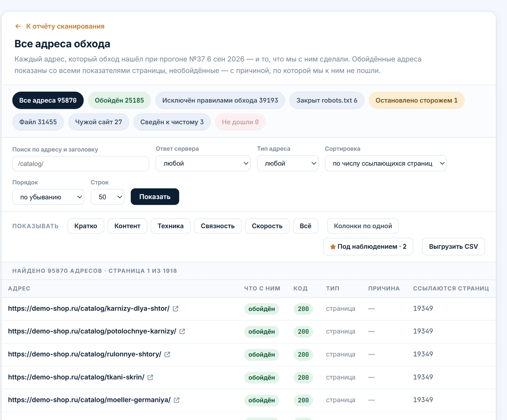Open the «Тип адреса» dropdown
This screenshot has height=420, width=507.
click(x=287, y=163)
